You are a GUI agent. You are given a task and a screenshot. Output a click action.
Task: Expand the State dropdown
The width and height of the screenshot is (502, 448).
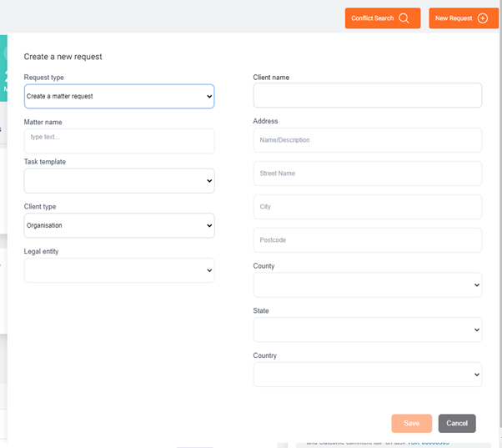[368, 330]
